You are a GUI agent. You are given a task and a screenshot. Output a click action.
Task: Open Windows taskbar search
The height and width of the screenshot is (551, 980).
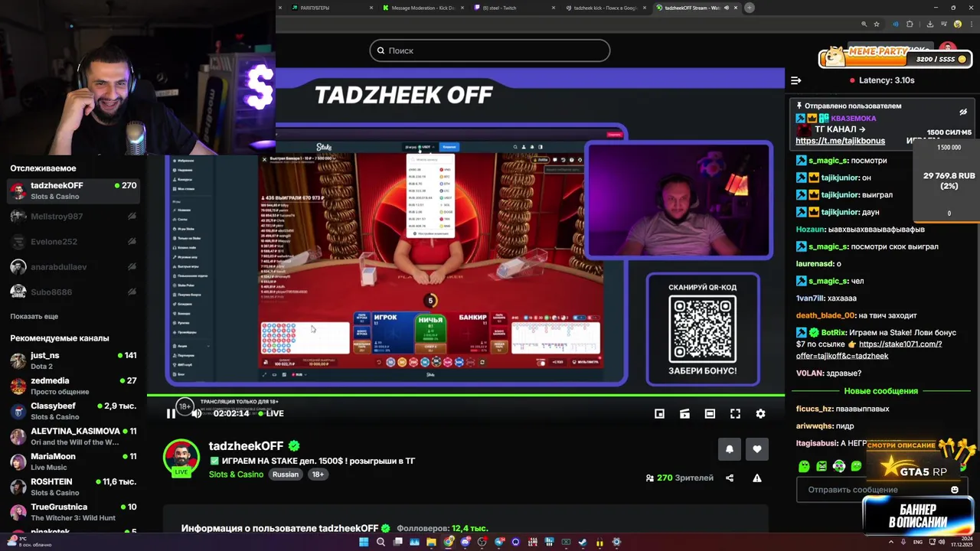[x=381, y=543]
